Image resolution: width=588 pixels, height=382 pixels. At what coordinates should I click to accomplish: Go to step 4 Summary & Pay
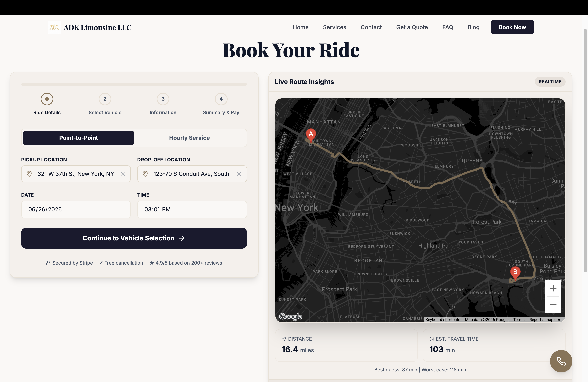tap(221, 99)
